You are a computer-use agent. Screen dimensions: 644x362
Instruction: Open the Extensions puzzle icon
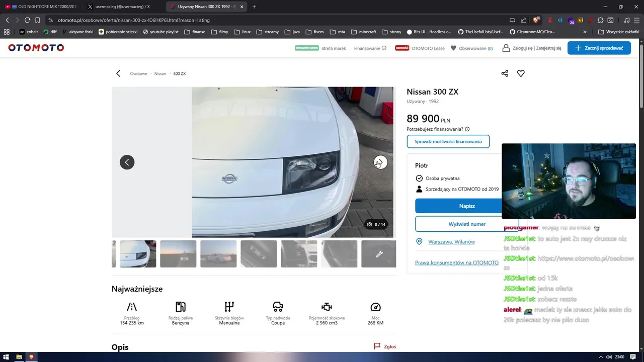coord(601,20)
